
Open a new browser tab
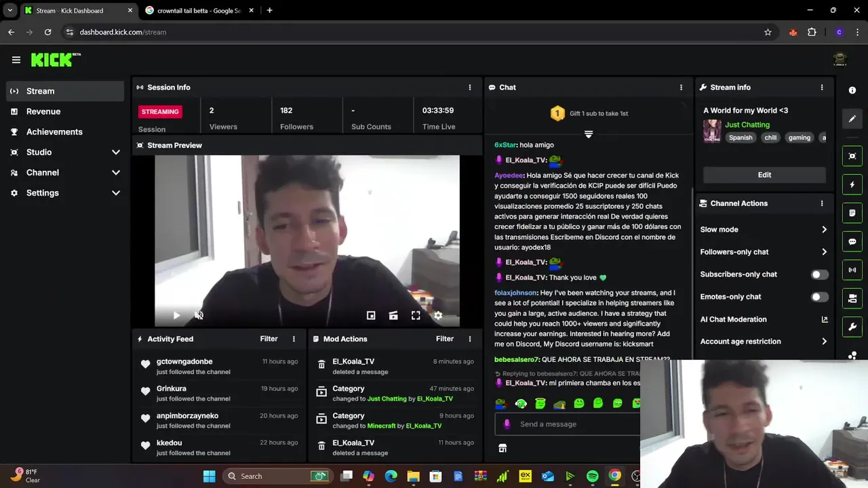point(269,11)
